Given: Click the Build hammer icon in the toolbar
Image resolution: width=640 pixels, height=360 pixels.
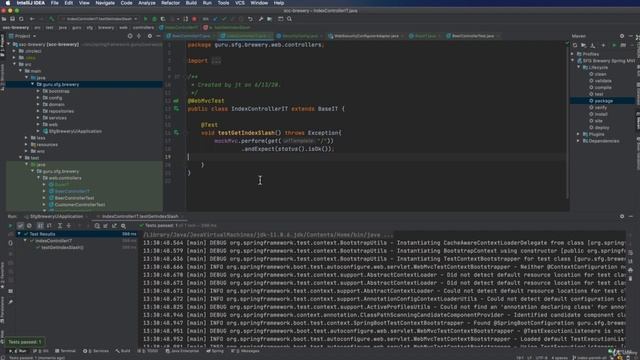Looking at the screenshot, I should 51,19.
